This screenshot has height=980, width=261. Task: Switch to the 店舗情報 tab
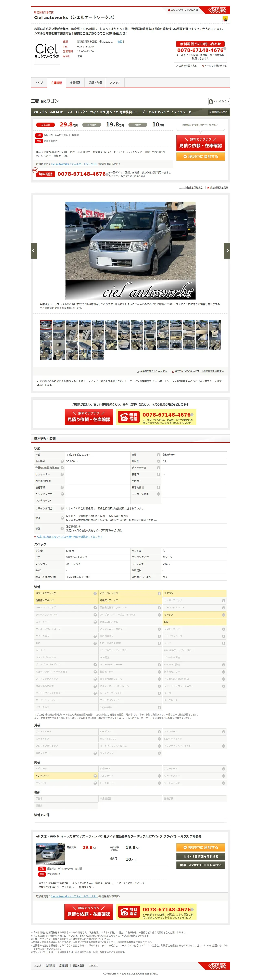click(x=75, y=82)
